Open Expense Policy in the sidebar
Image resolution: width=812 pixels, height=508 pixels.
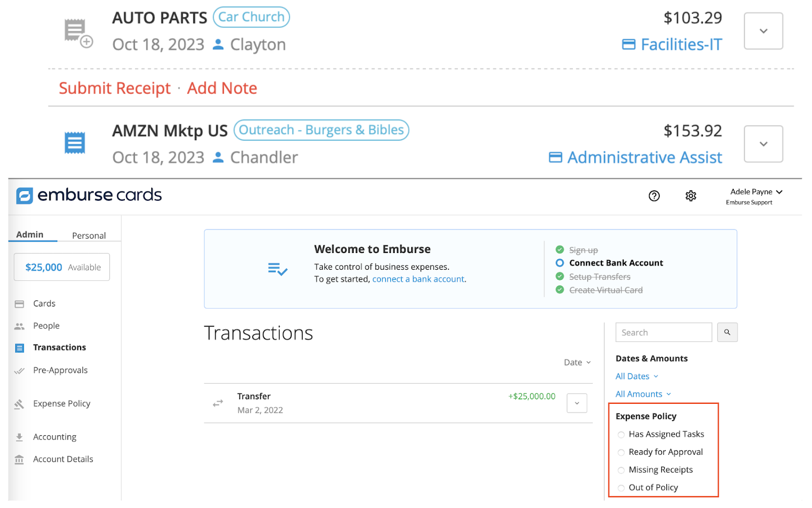pyautogui.click(x=62, y=404)
